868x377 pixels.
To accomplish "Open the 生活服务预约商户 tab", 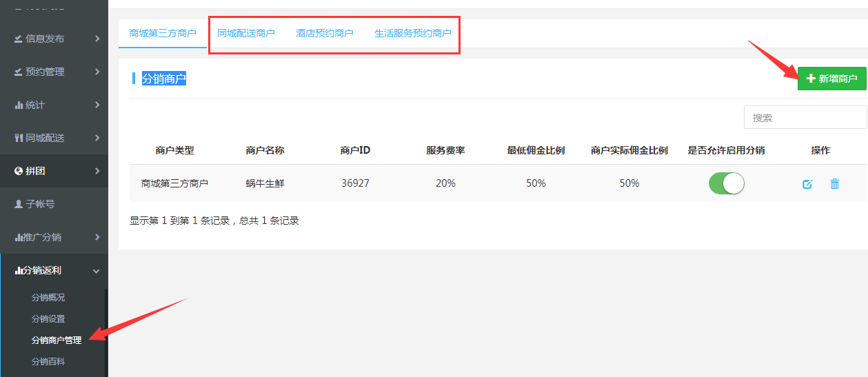I will 412,33.
